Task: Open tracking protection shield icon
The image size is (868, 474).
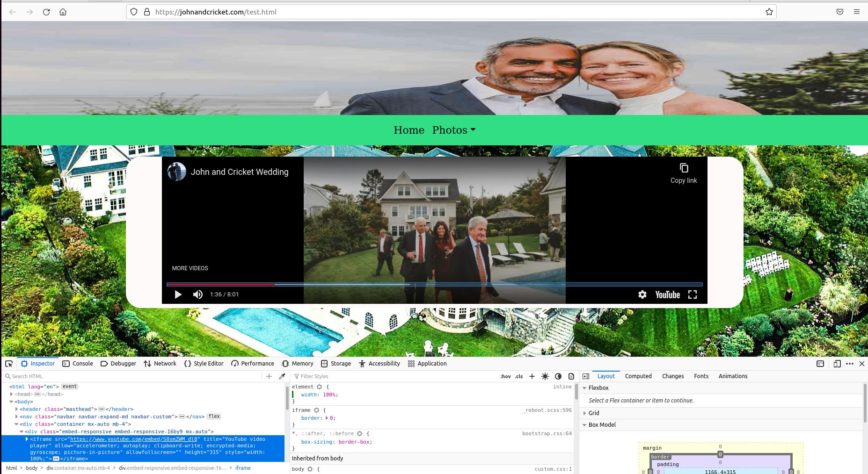Action: [x=134, y=12]
